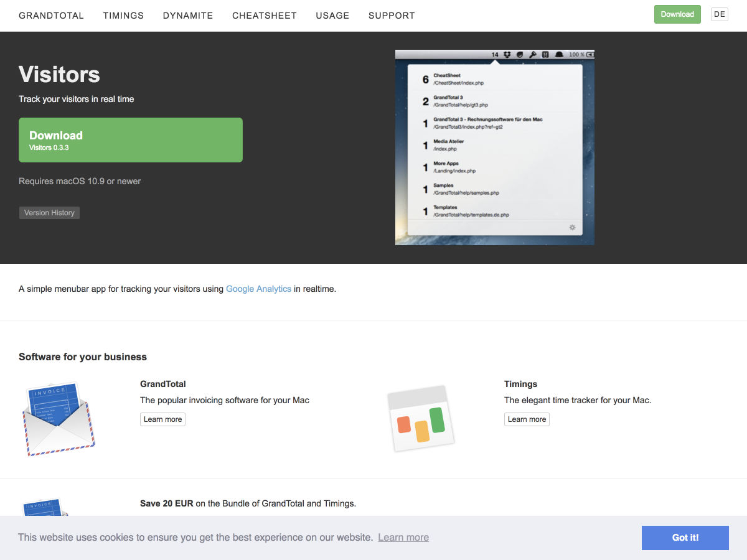
Task: Click the Timings calendar chart icon
Action: coord(421,418)
